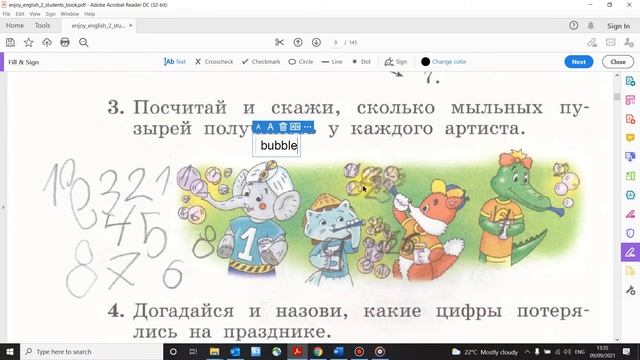This screenshot has height=360, width=640.
Task: Click the page number input field
Action: (336, 42)
